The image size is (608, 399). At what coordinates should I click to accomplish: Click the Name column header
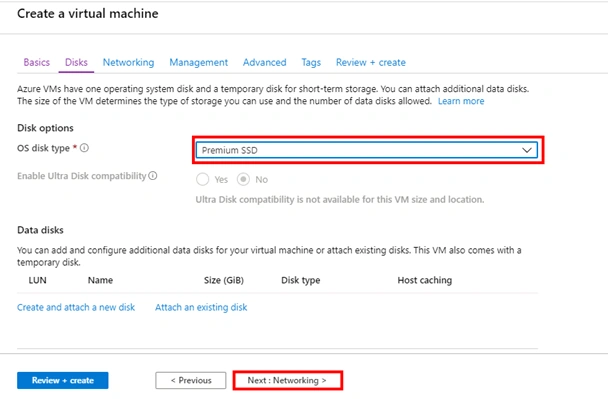coord(100,280)
